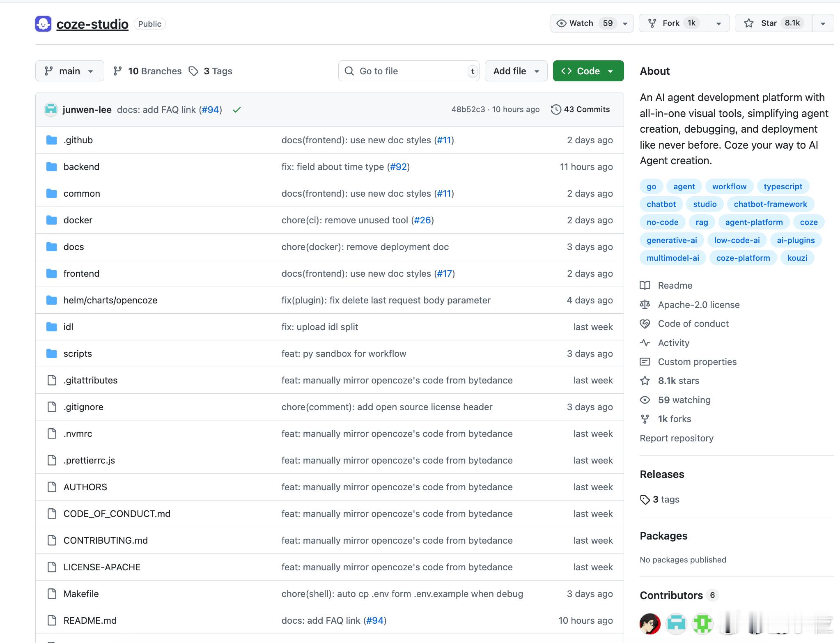This screenshot has height=643, width=840.
Task: Click the README.md file icon
Action: tap(52, 620)
